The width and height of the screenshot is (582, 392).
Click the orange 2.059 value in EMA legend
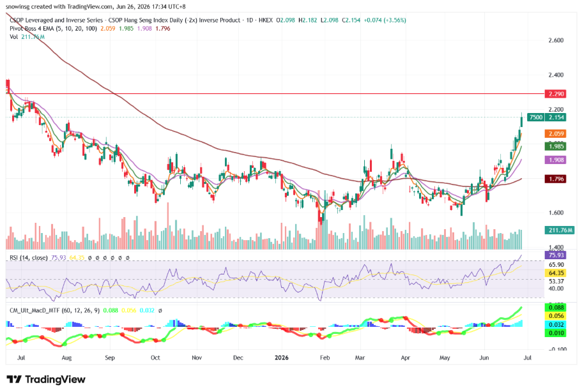(x=107, y=29)
